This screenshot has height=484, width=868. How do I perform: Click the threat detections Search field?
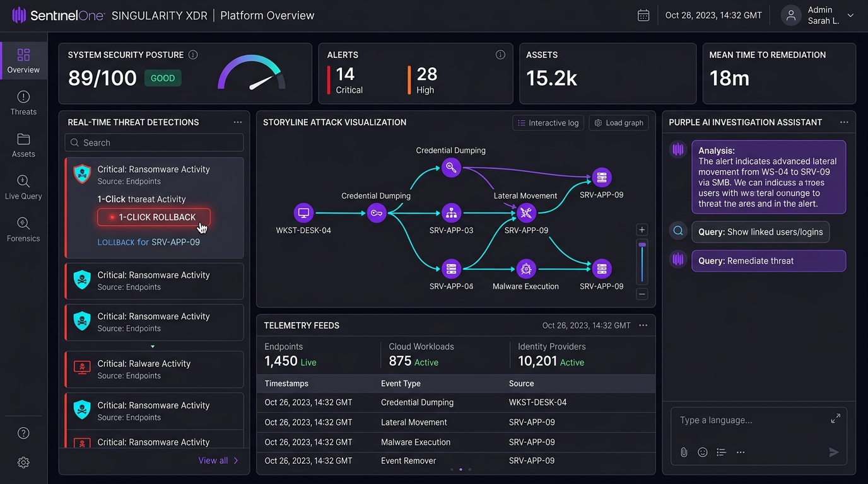tap(154, 142)
